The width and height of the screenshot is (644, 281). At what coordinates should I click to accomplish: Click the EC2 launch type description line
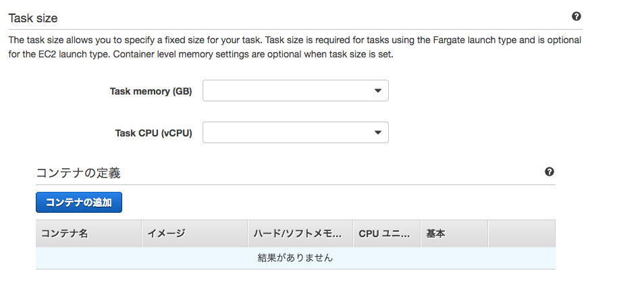pos(201,54)
